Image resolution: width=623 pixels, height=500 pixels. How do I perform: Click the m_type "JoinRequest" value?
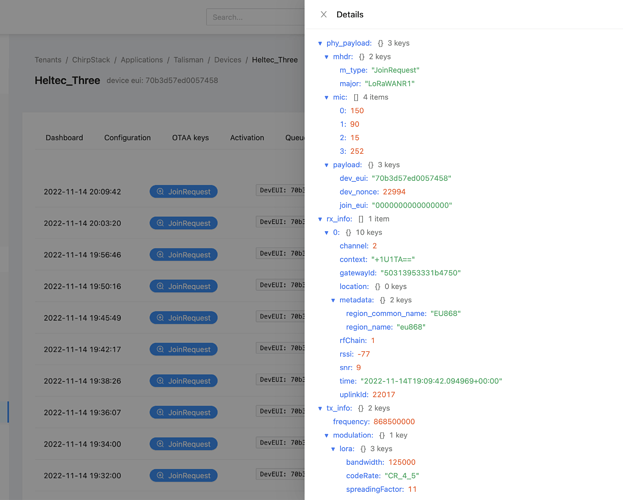[395, 70]
